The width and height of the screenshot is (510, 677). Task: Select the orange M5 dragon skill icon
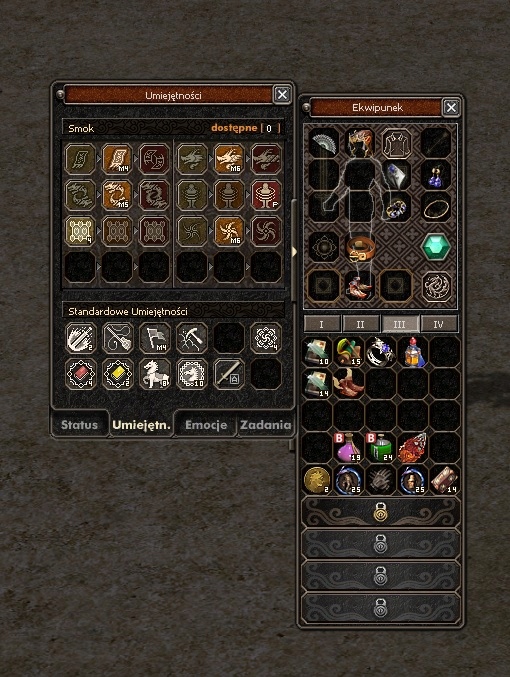(117, 196)
